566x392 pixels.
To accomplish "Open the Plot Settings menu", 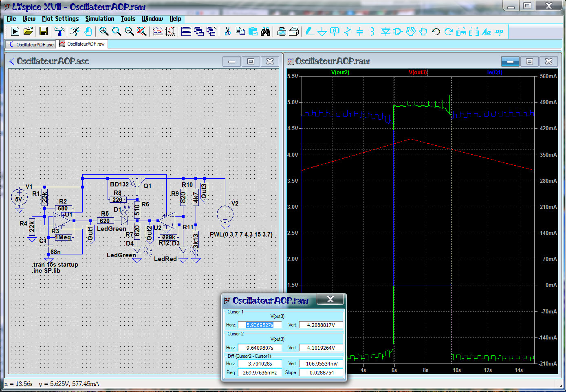I will (60, 19).
